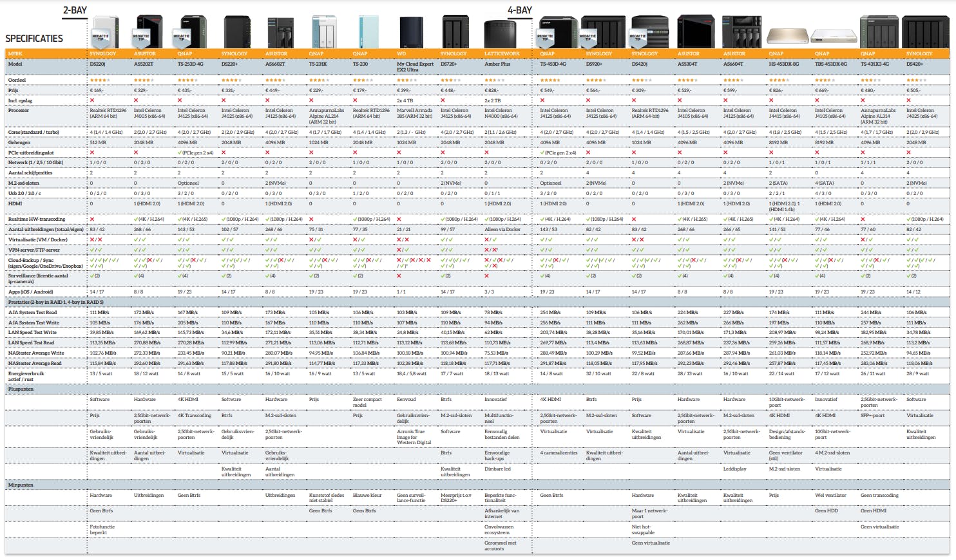This screenshot has height=560, width=956.
Task: Click the Incl. opslag row label
Action: tap(20, 100)
